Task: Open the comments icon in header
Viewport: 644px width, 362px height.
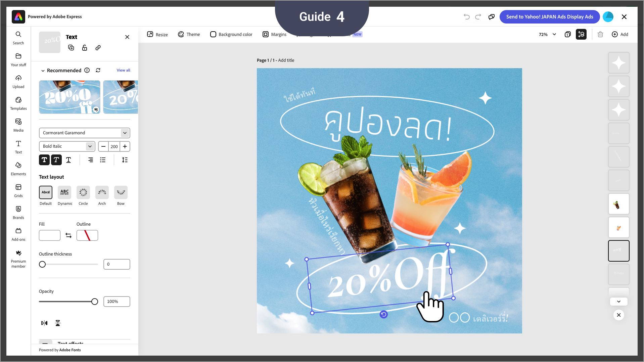Action: click(x=492, y=17)
